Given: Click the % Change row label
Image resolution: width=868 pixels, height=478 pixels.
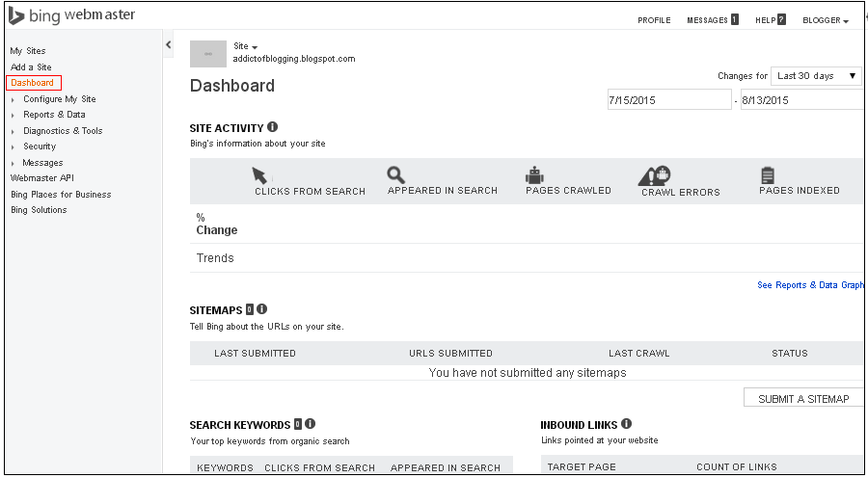Looking at the screenshot, I should coord(216,224).
